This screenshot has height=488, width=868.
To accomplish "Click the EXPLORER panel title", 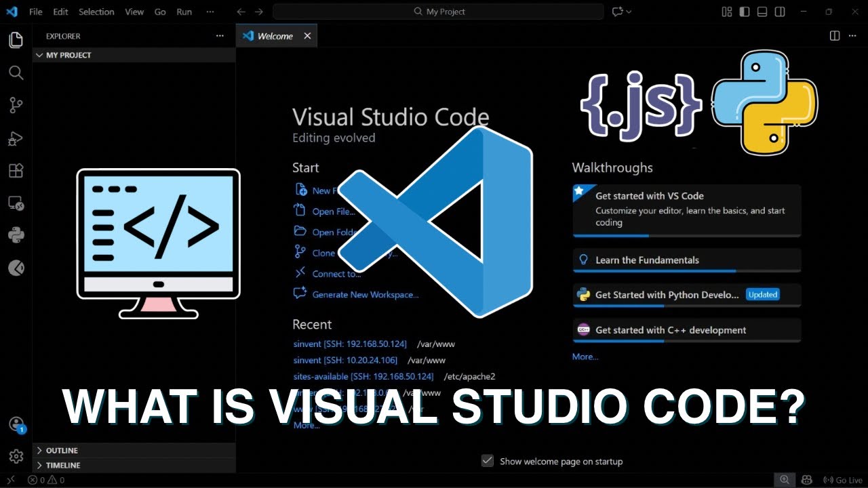I will 63,36.
